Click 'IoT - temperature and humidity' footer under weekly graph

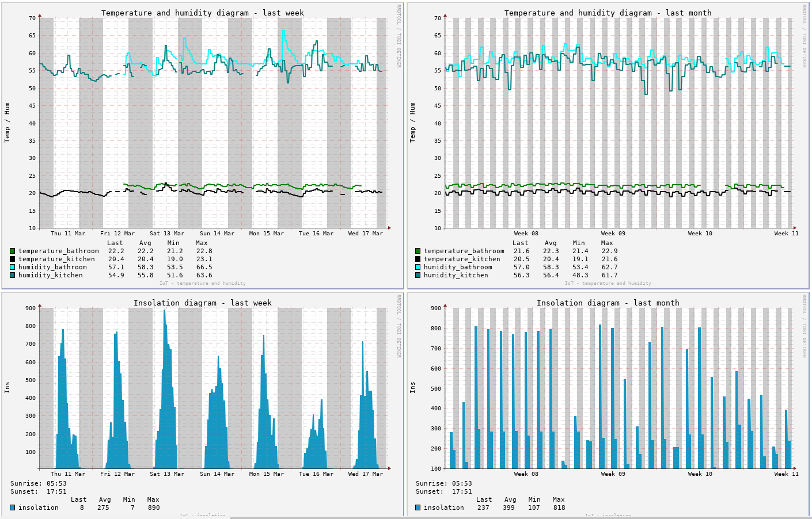coord(203,283)
